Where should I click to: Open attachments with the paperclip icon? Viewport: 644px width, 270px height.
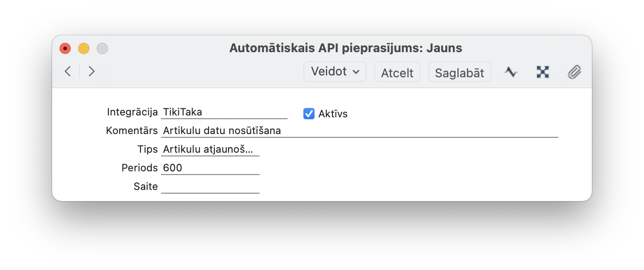point(575,72)
